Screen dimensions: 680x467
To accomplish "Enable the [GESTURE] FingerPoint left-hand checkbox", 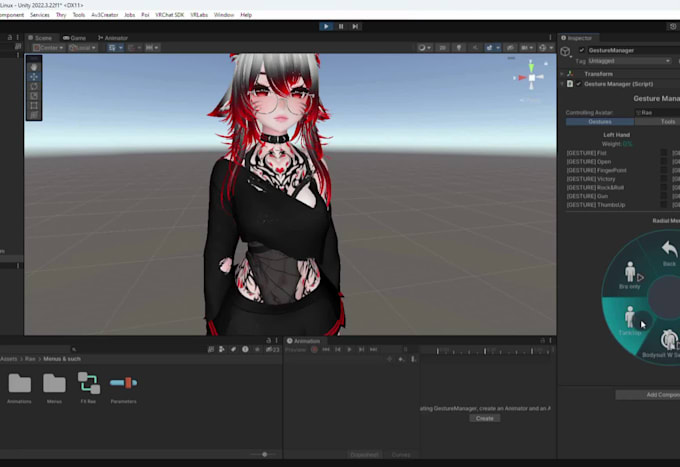I will [x=664, y=170].
